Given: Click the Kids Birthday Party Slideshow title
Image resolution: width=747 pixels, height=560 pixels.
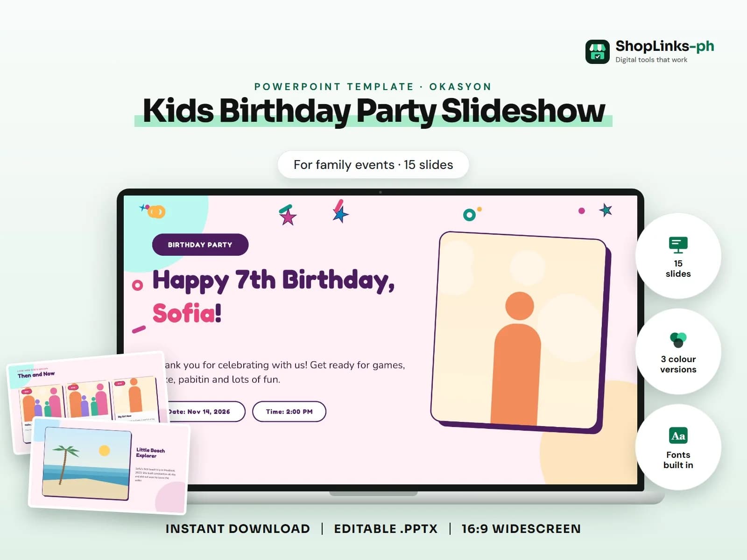Looking at the screenshot, I should (373, 111).
